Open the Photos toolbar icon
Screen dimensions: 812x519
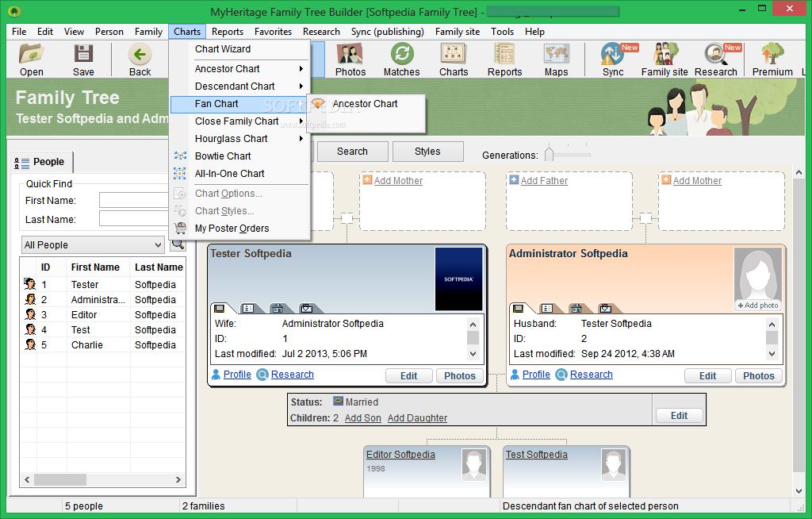[350, 60]
